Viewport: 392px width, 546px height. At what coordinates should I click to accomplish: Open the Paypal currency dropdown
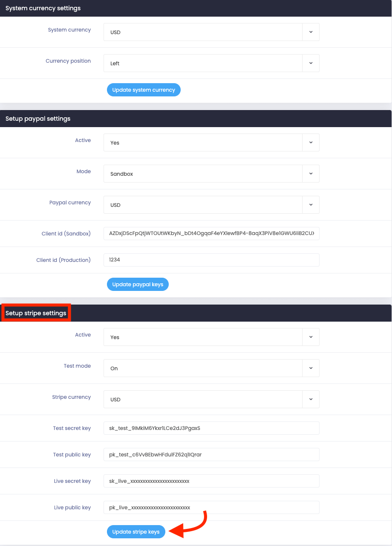coord(211,205)
